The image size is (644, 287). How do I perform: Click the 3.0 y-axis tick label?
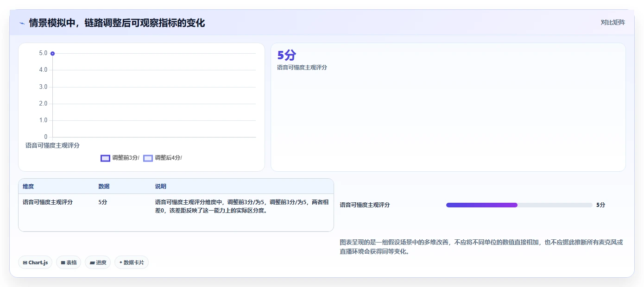[43, 87]
